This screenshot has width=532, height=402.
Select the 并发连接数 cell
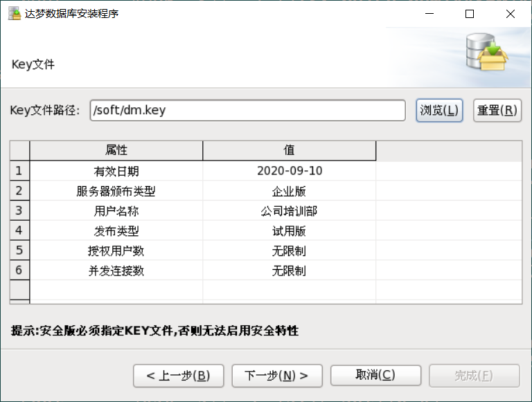116,270
